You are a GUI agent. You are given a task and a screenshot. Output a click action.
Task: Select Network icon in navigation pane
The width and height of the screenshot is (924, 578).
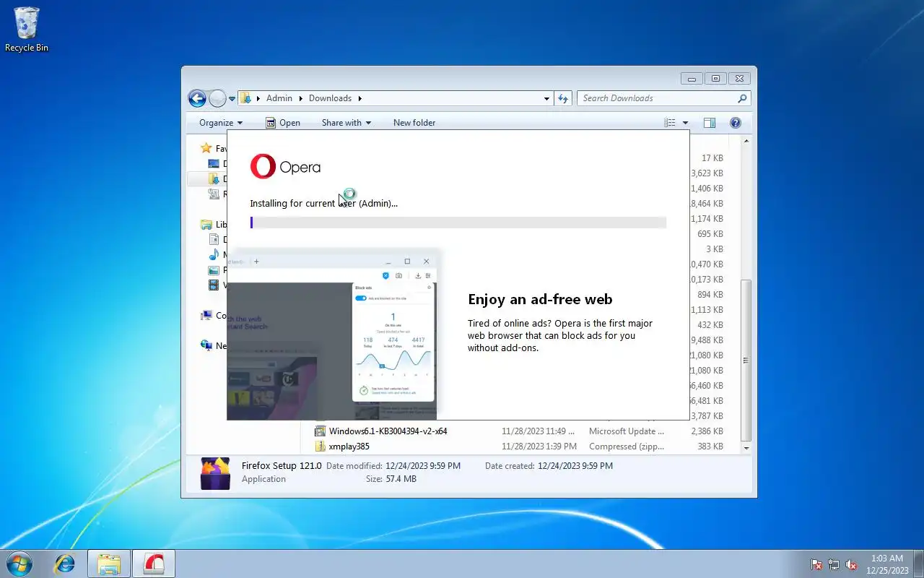tap(206, 346)
